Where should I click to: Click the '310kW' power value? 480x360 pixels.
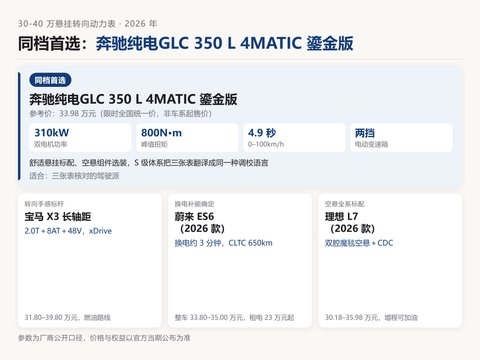click(52, 133)
